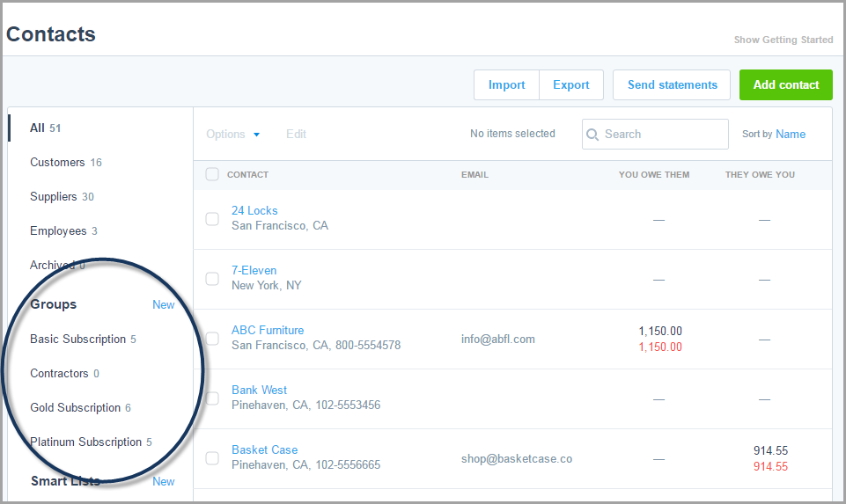Select the 7-Eleven checkbox
The image size is (846, 504).
coord(212,279)
